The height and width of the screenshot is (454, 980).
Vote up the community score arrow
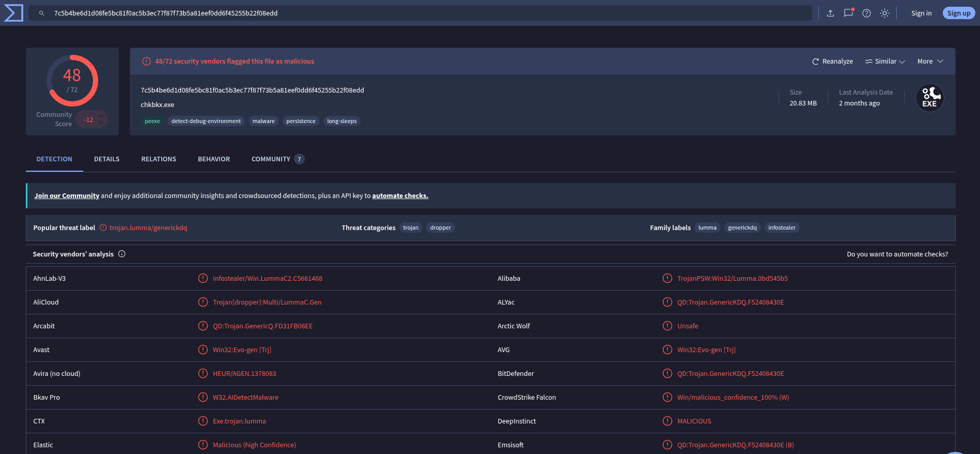point(101,116)
